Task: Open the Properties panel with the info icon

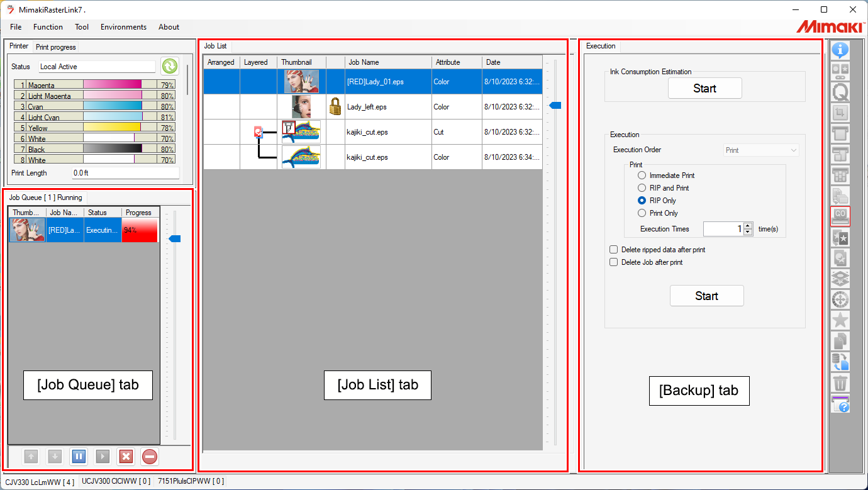Action: (x=840, y=50)
